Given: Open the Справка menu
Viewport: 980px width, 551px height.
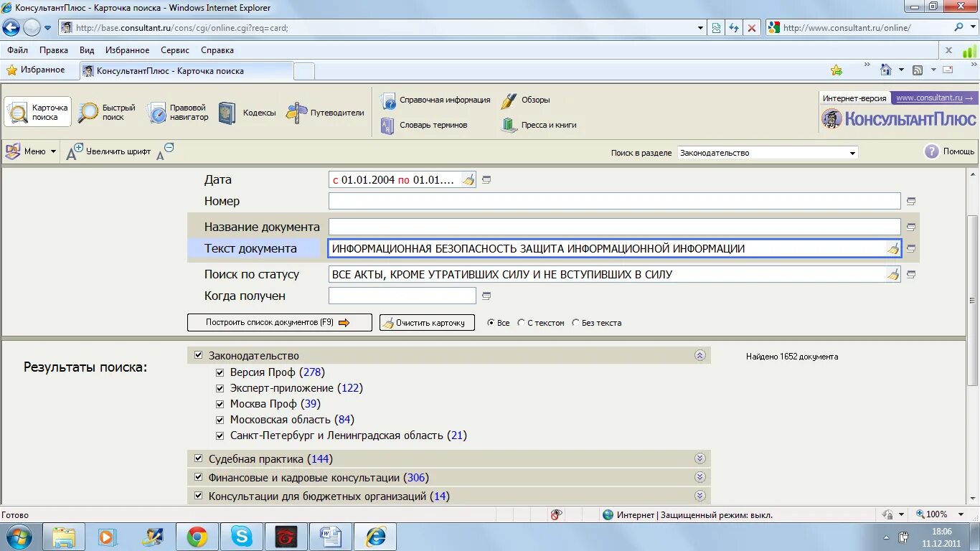Looking at the screenshot, I should point(217,50).
